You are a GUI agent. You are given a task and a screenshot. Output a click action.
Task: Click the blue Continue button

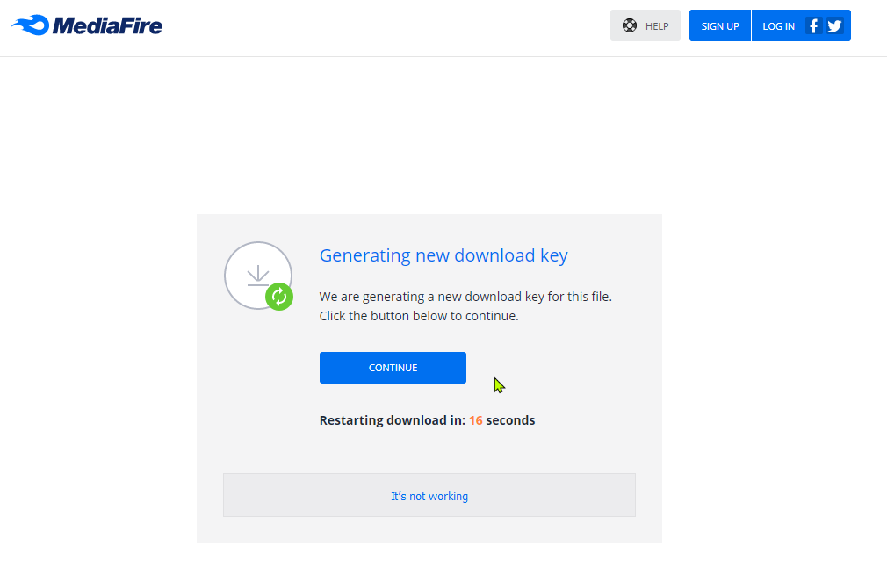(393, 368)
